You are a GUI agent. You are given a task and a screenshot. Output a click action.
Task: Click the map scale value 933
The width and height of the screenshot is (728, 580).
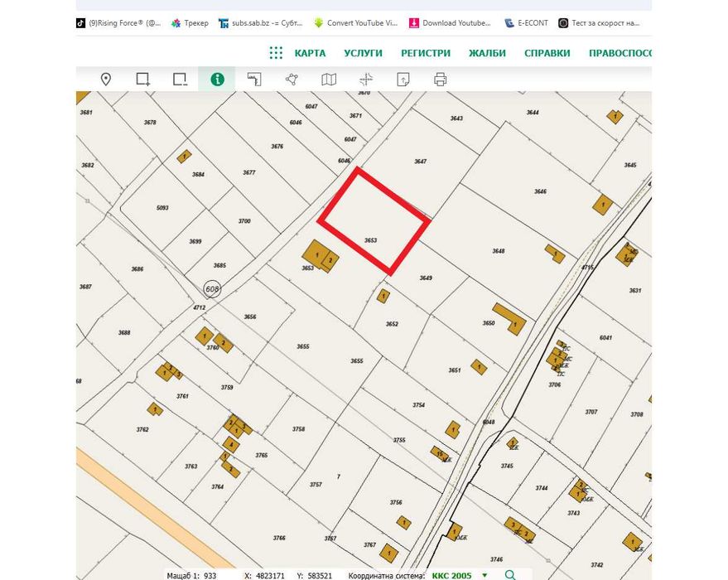210,576
